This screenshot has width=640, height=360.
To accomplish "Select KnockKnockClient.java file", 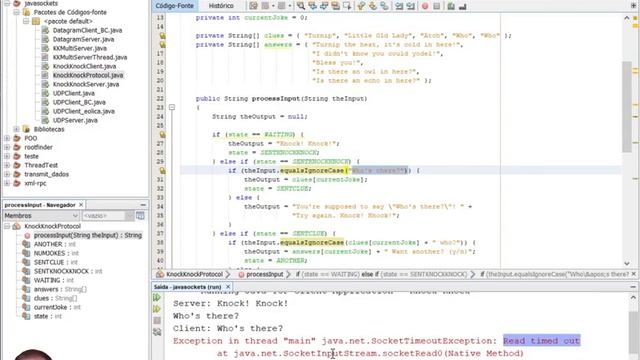I will [x=84, y=67].
